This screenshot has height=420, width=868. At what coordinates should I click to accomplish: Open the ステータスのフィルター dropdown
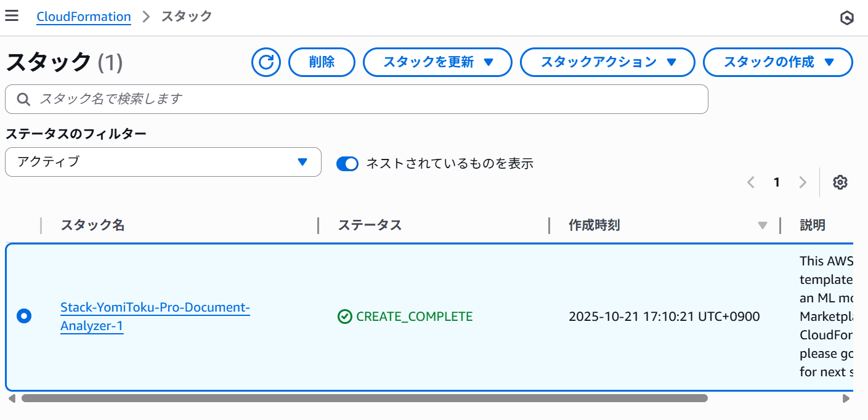163,162
